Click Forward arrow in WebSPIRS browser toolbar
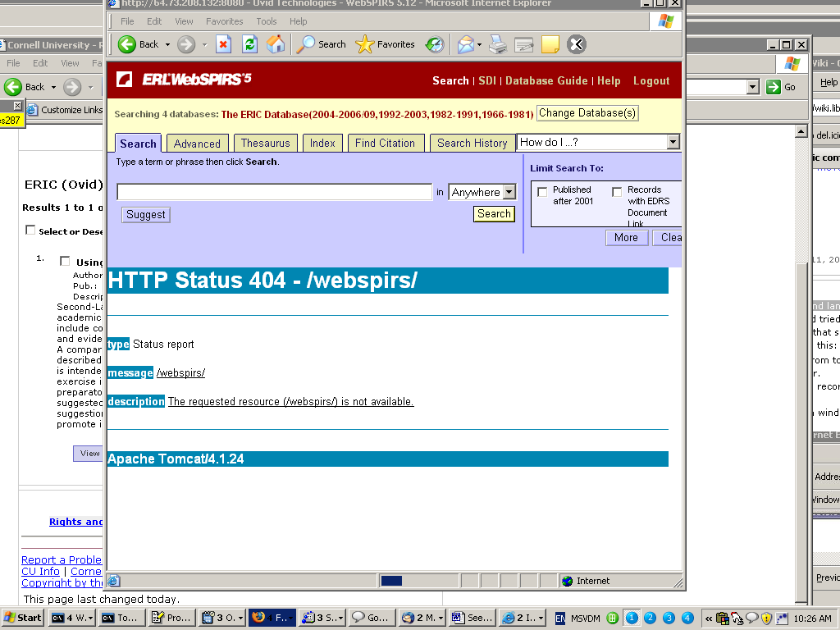This screenshot has width=840, height=630. [186, 44]
